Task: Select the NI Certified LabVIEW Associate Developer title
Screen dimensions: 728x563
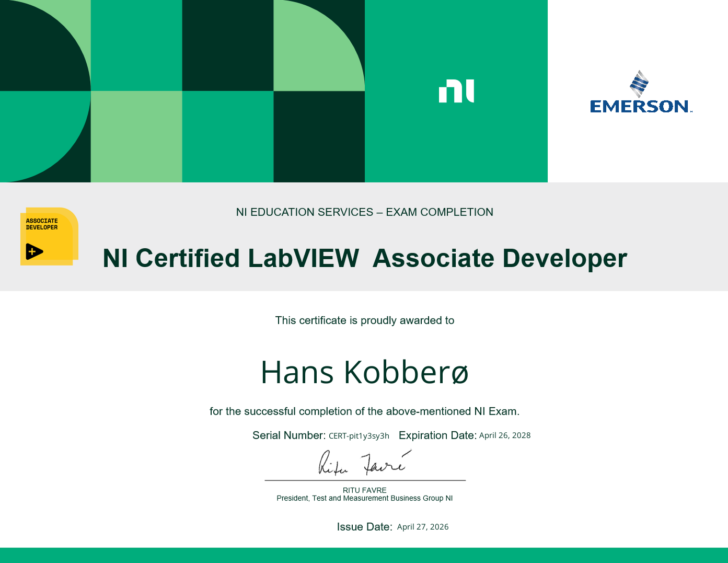Action: point(364,258)
